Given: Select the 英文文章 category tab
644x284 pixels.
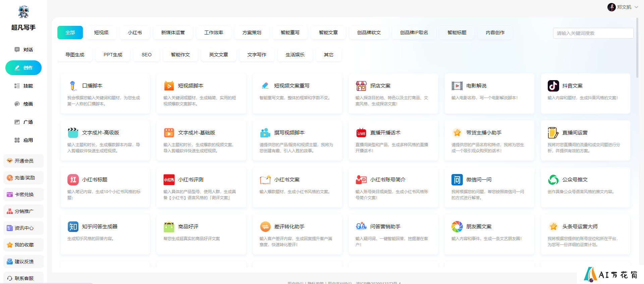Looking at the screenshot, I should point(219,55).
